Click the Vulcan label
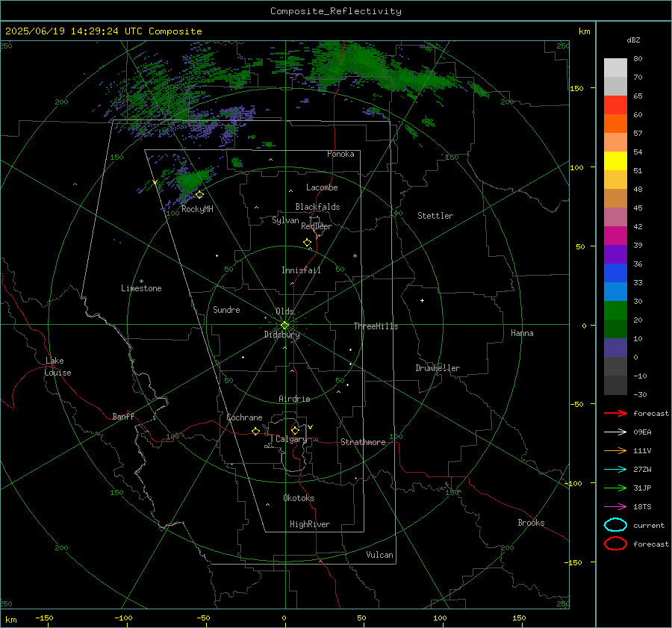The width and height of the screenshot is (672, 628). (x=379, y=555)
